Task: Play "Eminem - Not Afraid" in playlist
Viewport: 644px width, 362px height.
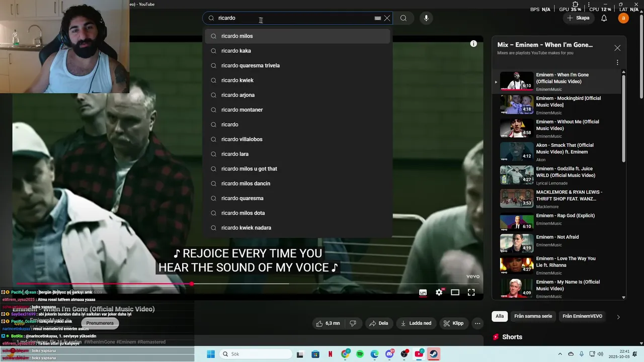Action: coord(557,243)
